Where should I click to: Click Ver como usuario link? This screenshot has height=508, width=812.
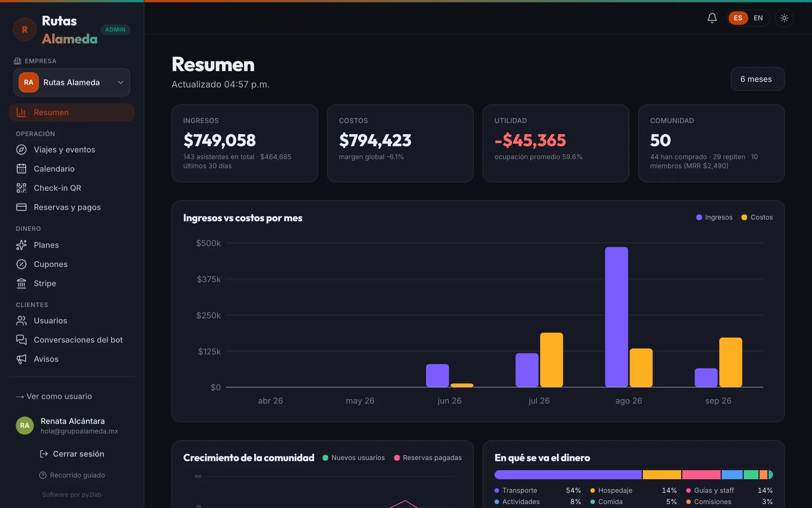[54, 396]
